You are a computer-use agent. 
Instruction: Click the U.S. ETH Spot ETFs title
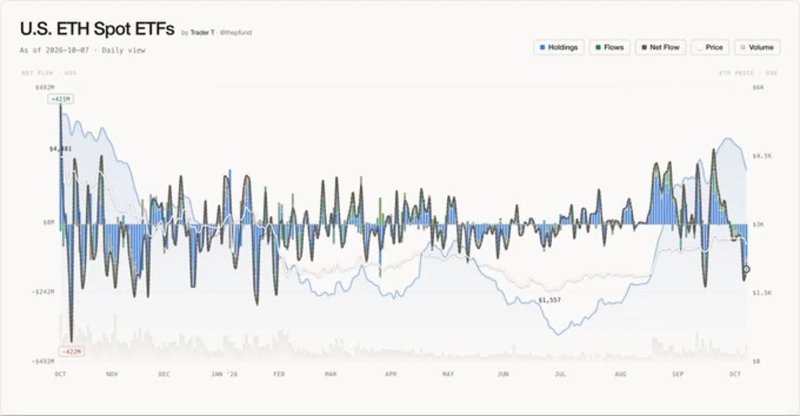pyautogui.click(x=97, y=29)
